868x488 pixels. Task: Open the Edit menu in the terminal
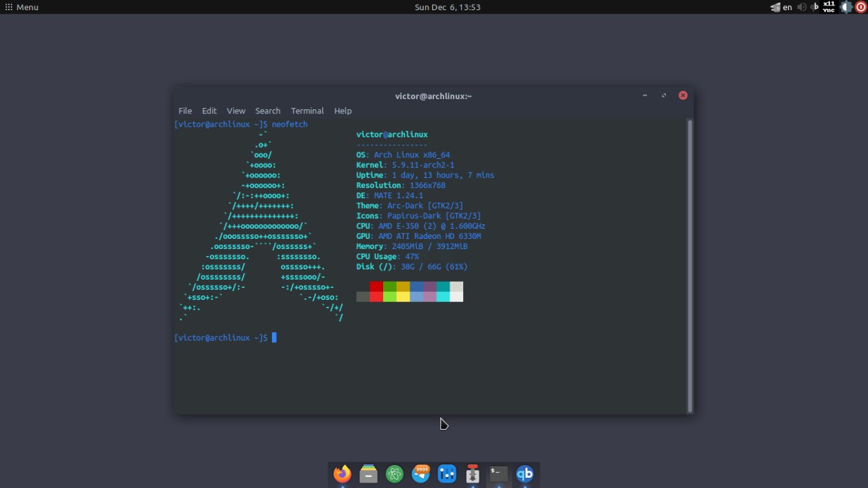(210, 111)
